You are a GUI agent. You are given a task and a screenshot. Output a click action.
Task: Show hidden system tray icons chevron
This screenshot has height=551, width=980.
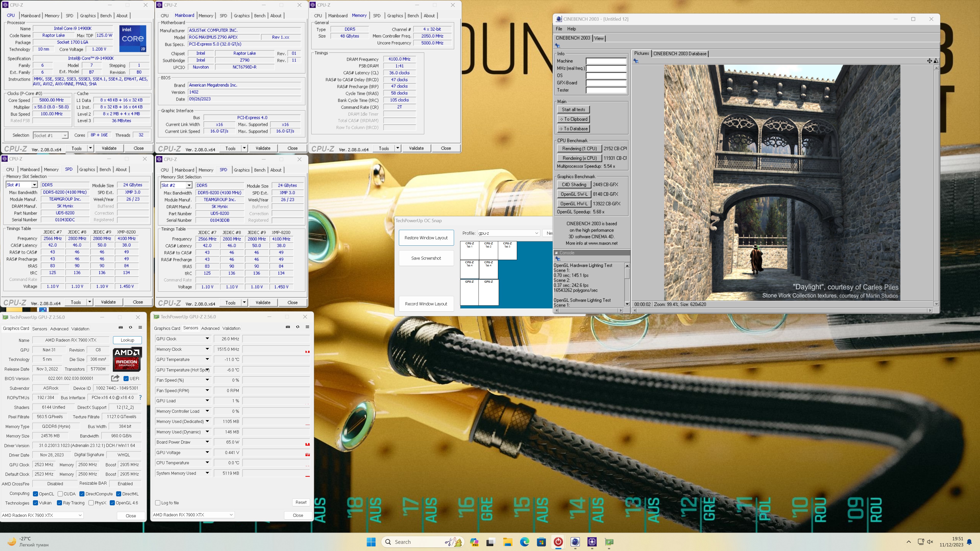[x=909, y=542]
